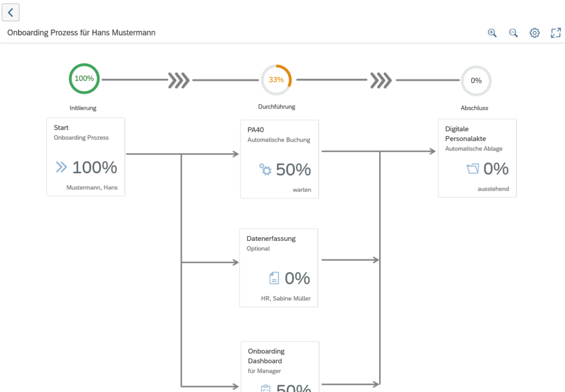Open the Datenerfassung Optional node
Screen dimensions: 565x392
tap(278, 267)
